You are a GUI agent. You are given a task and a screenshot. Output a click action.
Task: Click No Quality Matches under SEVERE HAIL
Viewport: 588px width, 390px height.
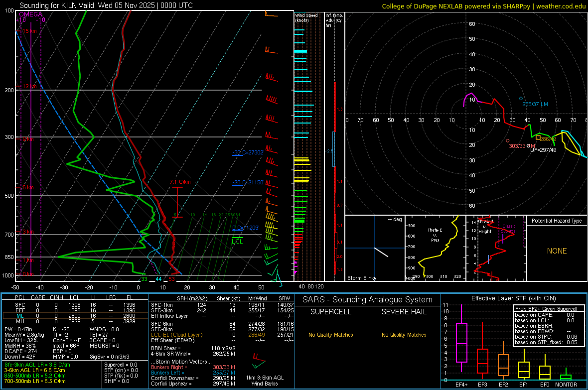click(404, 335)
